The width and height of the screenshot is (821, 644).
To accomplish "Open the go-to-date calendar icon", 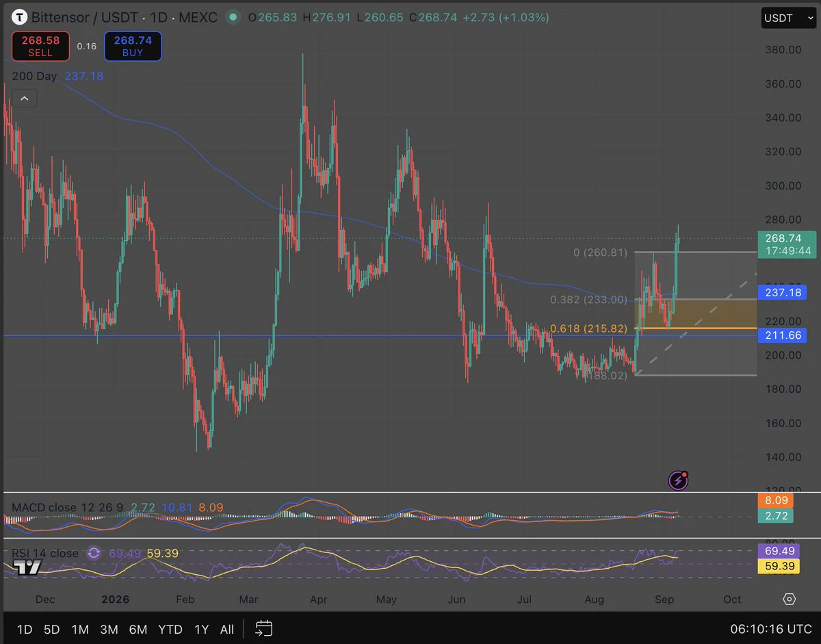I will point(264,628).
